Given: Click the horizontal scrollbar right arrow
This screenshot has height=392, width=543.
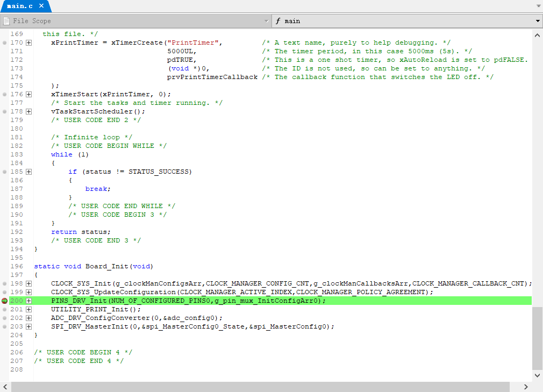Looking at the screenshot, I should [526, 387].
